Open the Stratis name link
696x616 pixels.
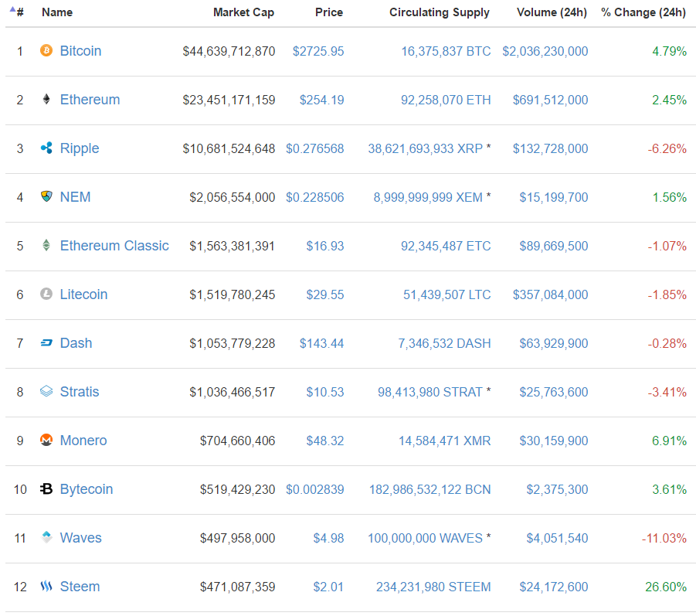tap(80, 392)
